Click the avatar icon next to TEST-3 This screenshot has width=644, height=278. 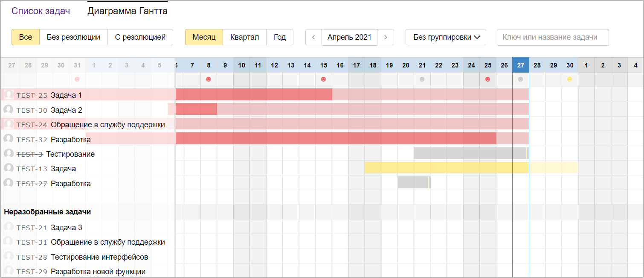pos(8,154)
